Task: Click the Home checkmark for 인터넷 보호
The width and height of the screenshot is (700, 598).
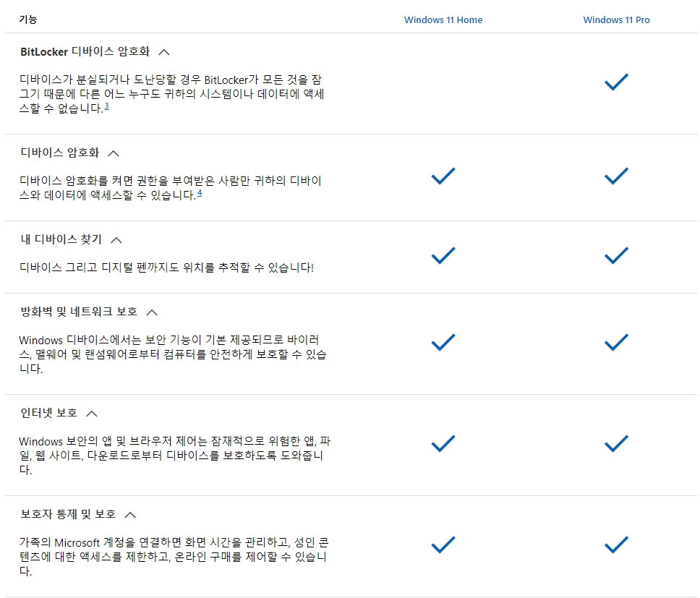Action: tap(443, 443)
